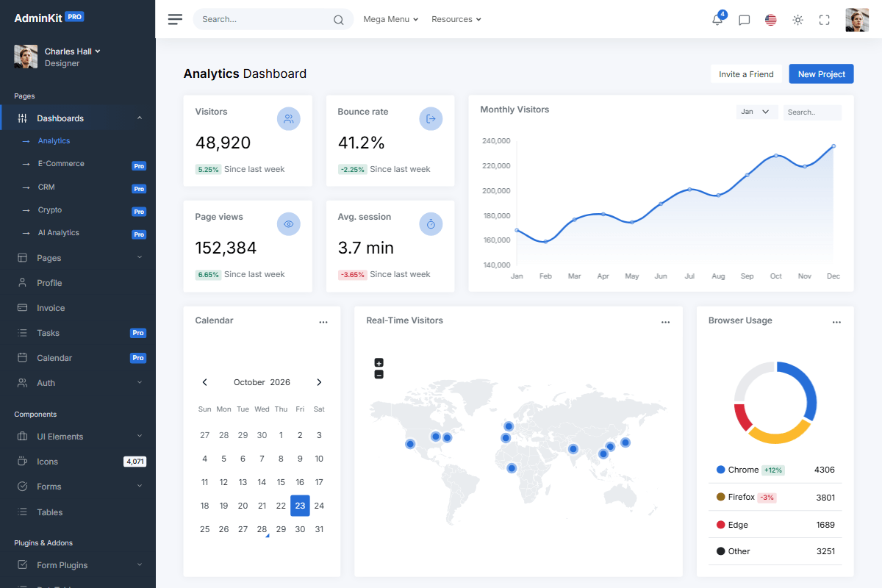Open top-right user avatar
This screenshot has width=882, height=588.
[857, 20]
